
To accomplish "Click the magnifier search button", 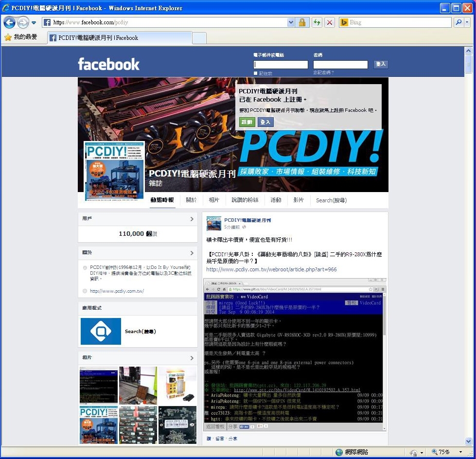I will (x=458, y=22).
